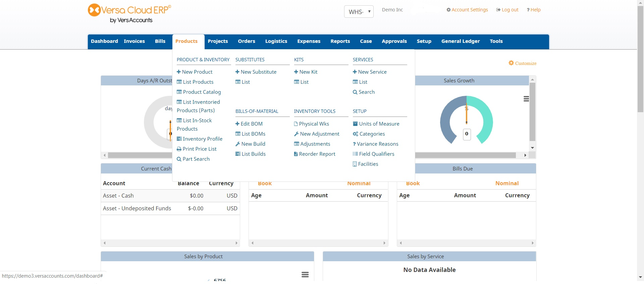Click the List Products list icon

tap(179, 82)
